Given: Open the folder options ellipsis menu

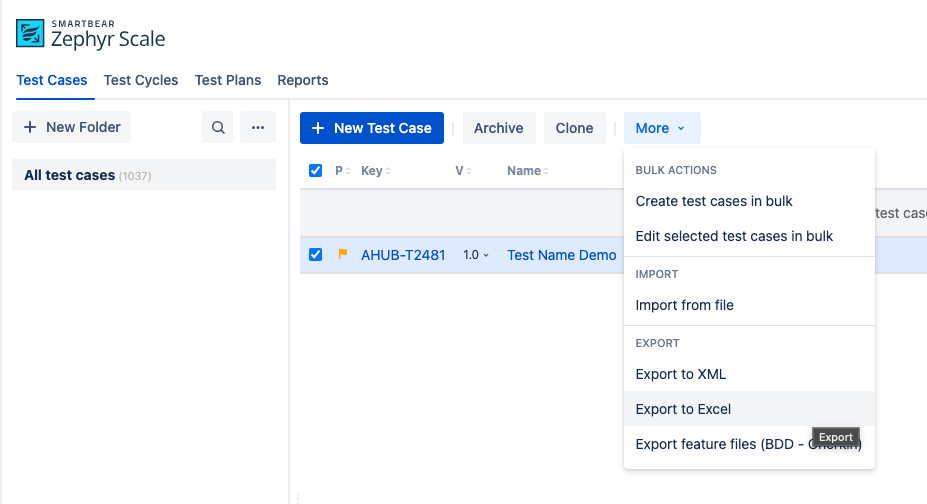Looking at the screenshot, I should click(257, 128).
